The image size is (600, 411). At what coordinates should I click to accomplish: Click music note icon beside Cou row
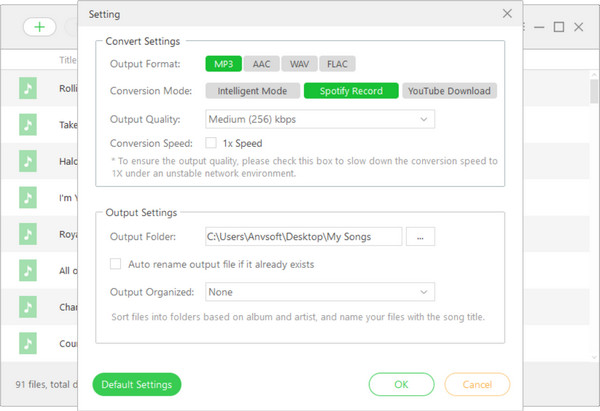click(28, 343)
